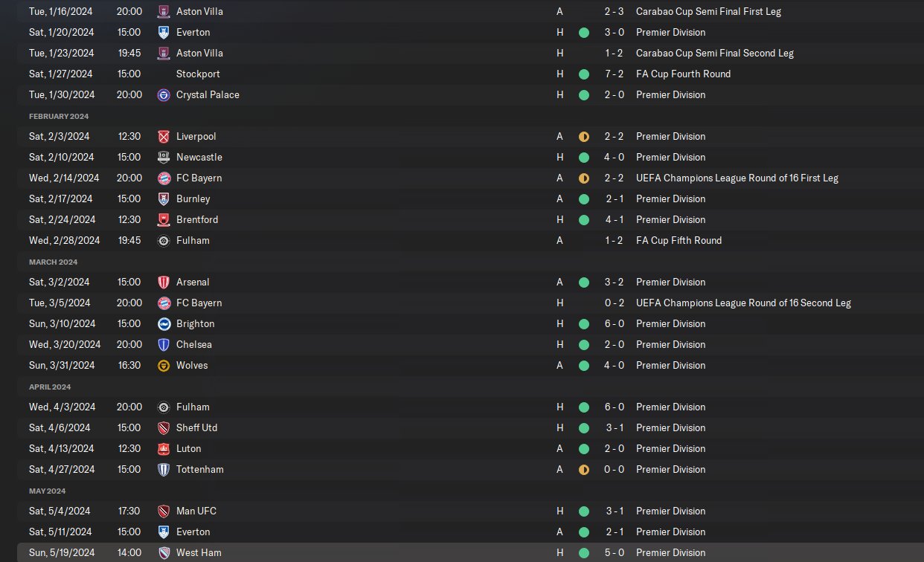Click the West Ham club badge
The width and height of the screenshot is (924, 562).
[164, 553]
